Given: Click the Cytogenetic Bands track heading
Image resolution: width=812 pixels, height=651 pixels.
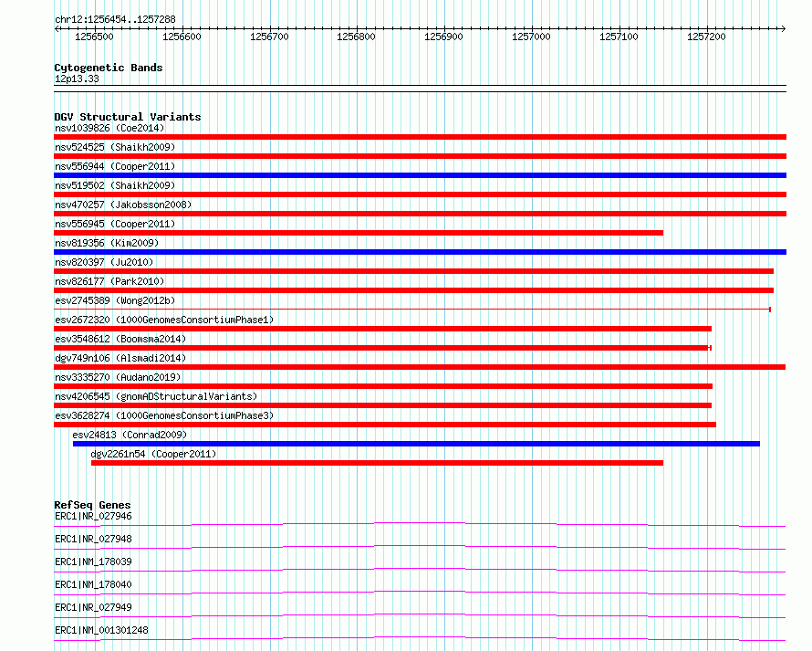Looking at the screenshot, I should 109,68.
